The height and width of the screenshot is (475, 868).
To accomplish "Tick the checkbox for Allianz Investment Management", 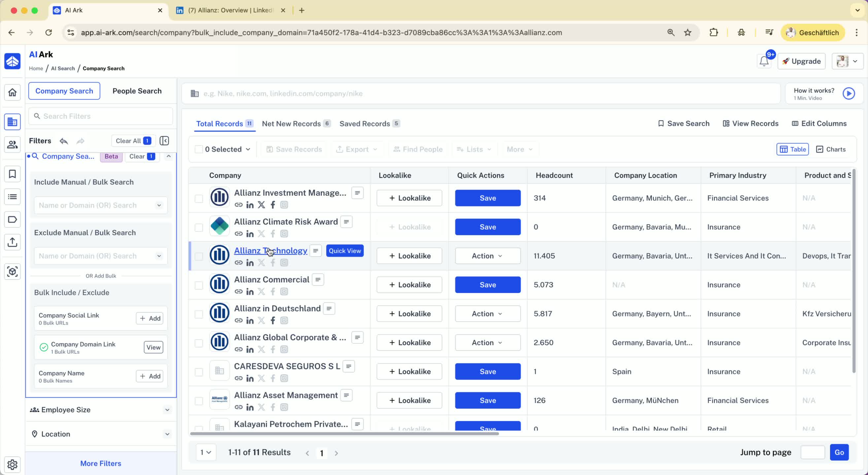I will (199, 199).
